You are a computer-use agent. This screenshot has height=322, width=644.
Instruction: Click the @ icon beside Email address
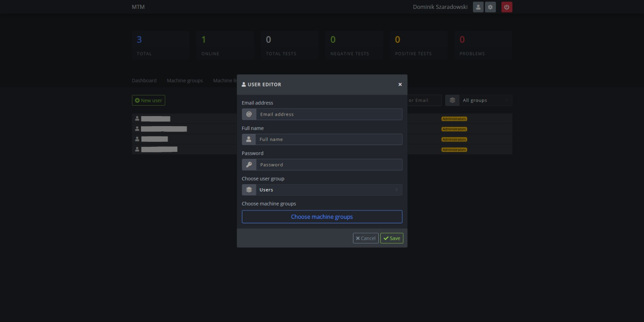click(249, 114)
